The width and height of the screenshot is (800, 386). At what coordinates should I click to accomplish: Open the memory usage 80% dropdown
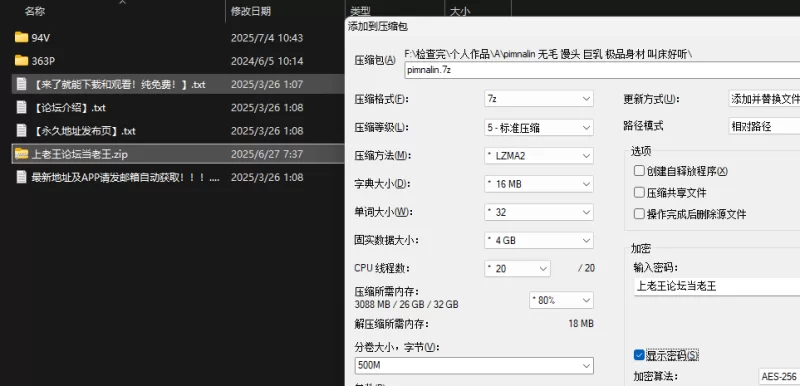(x=561, y=300)
